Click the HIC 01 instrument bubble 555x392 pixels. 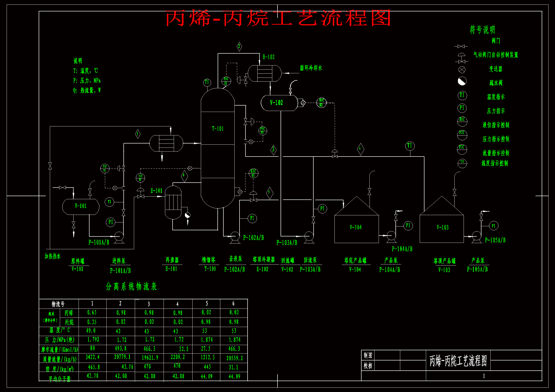click(253, 173)
